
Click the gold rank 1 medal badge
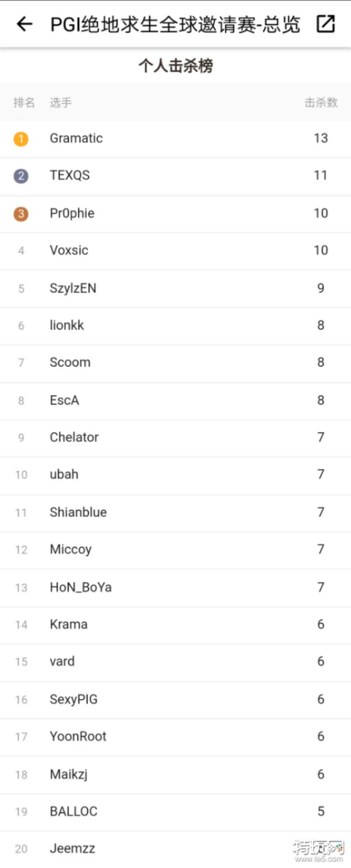pos(21,139)
